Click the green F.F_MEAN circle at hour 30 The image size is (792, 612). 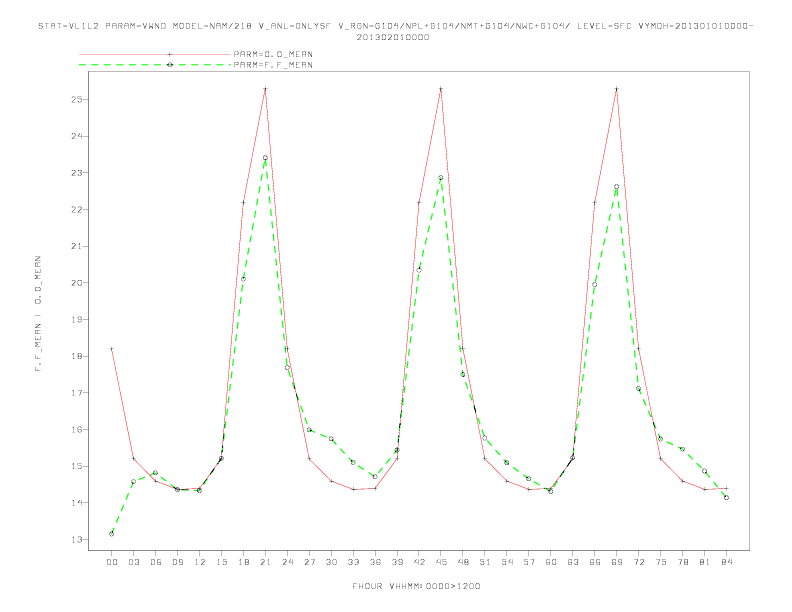point(331,439)
